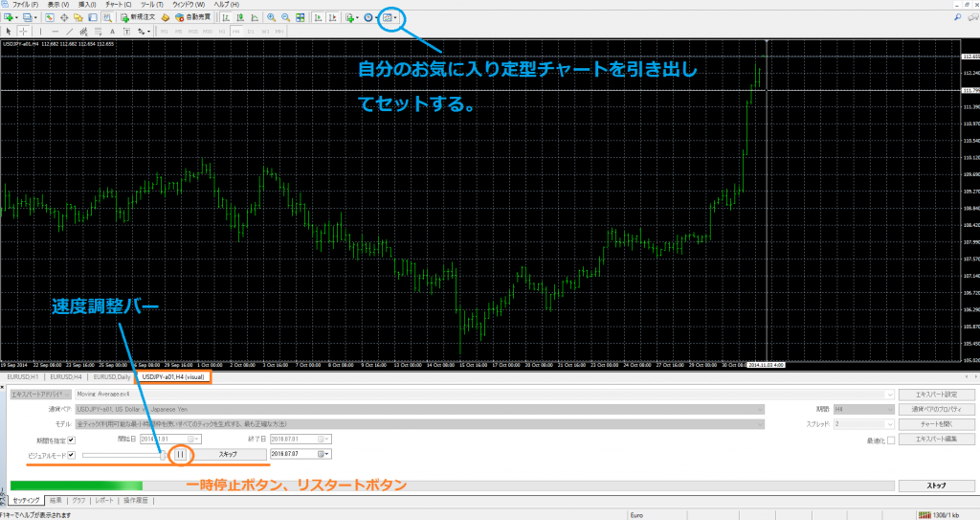980x520 pixels.
Task: Toggle the Strategy Tester icon
Action: point(107,17)
